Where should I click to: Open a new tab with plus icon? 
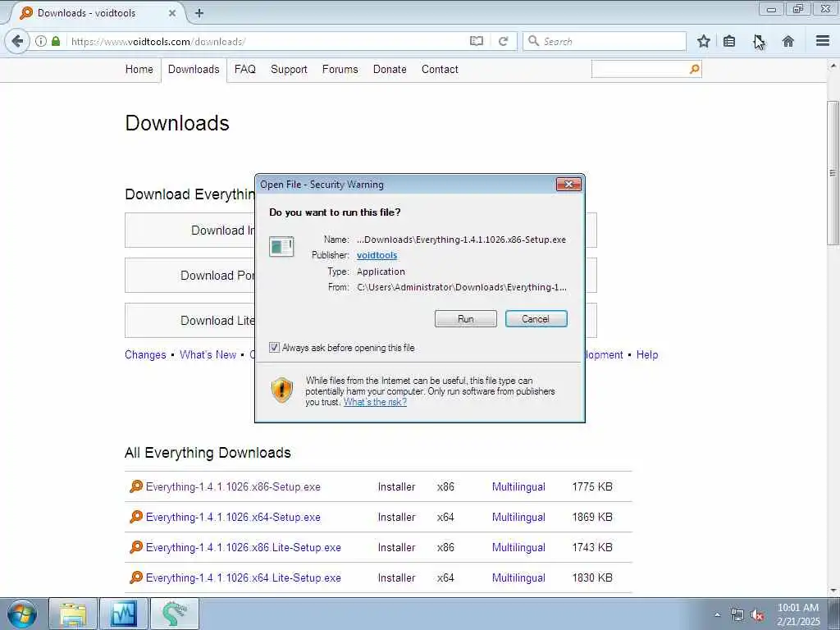pos(199,13)
